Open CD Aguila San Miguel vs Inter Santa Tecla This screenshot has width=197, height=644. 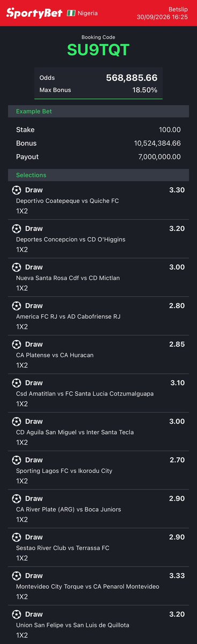click(x=98, y=432)
